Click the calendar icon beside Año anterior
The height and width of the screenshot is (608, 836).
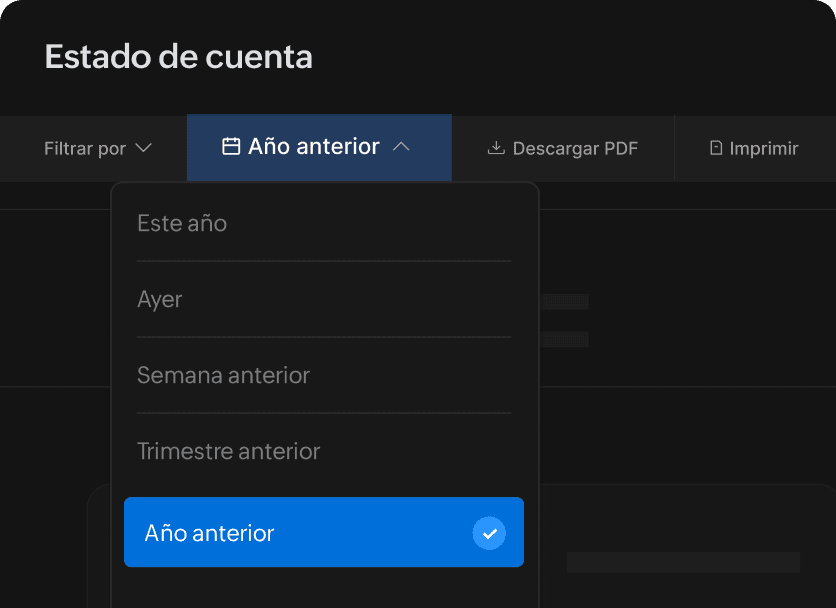pyautogui.click(x=231, y=146)
